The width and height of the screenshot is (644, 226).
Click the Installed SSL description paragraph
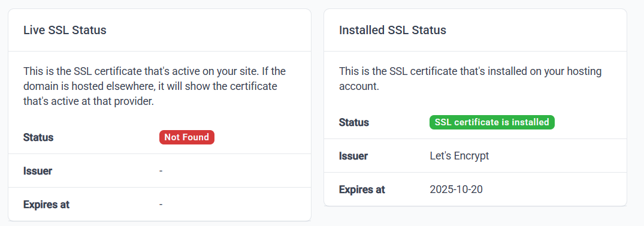pos(470,79)
